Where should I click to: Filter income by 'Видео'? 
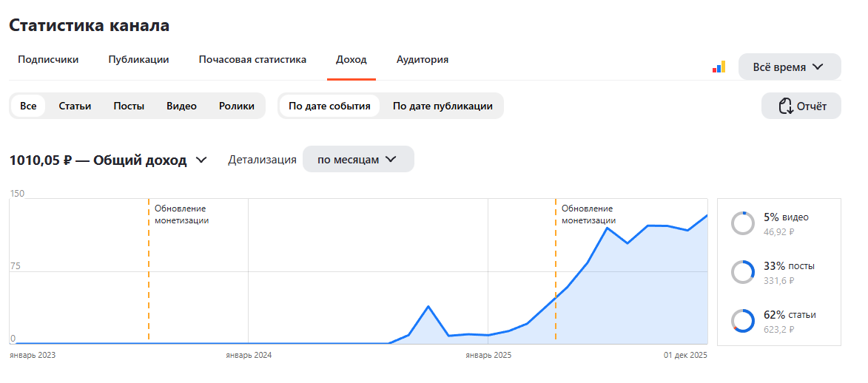point(181,106)
